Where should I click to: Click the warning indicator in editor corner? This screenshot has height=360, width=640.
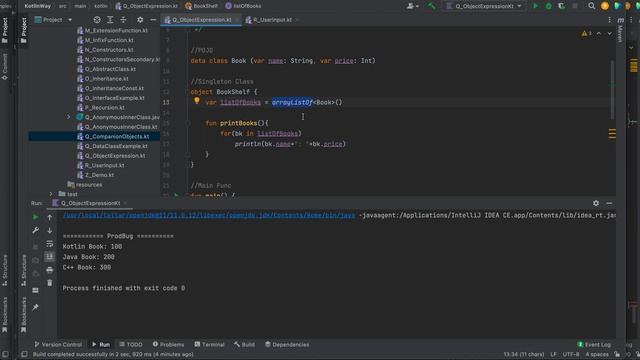point(586,33)
